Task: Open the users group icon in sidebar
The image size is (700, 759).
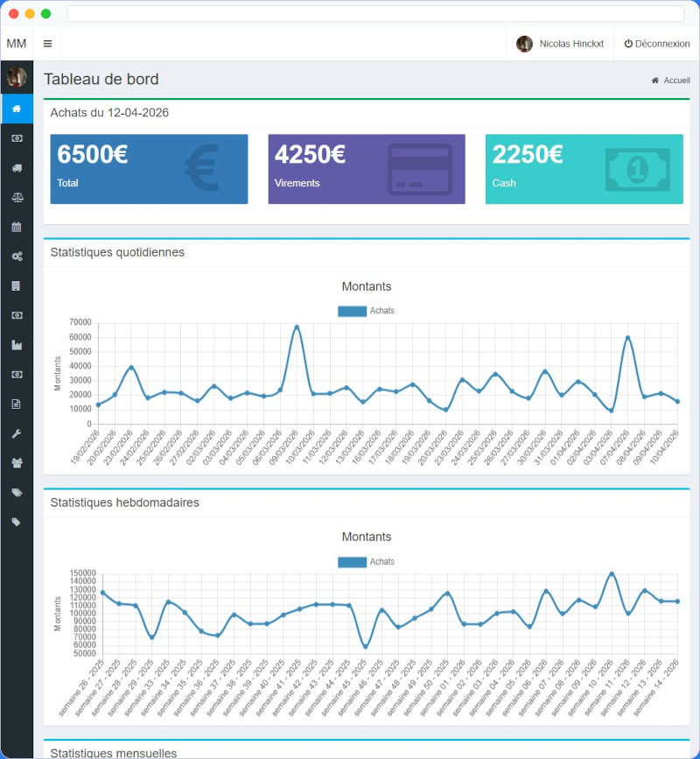Action: click(x=17, y=462)
